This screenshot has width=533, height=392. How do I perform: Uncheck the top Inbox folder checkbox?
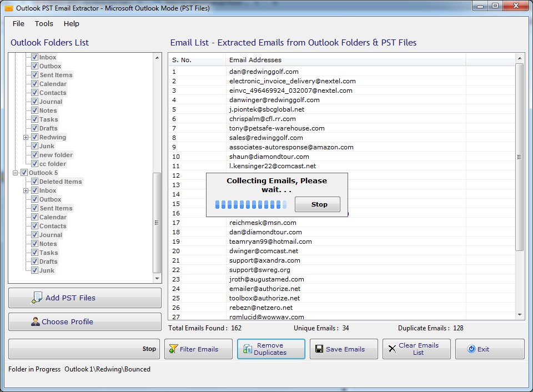(34, 57)
